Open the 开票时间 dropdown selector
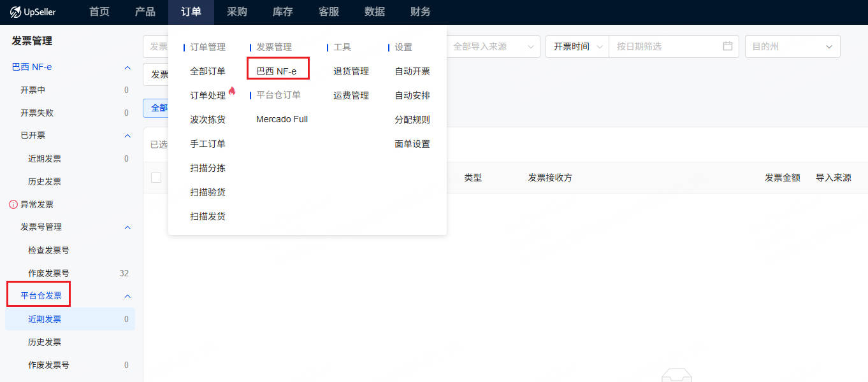The image size is (868, 382). [577, 46]
